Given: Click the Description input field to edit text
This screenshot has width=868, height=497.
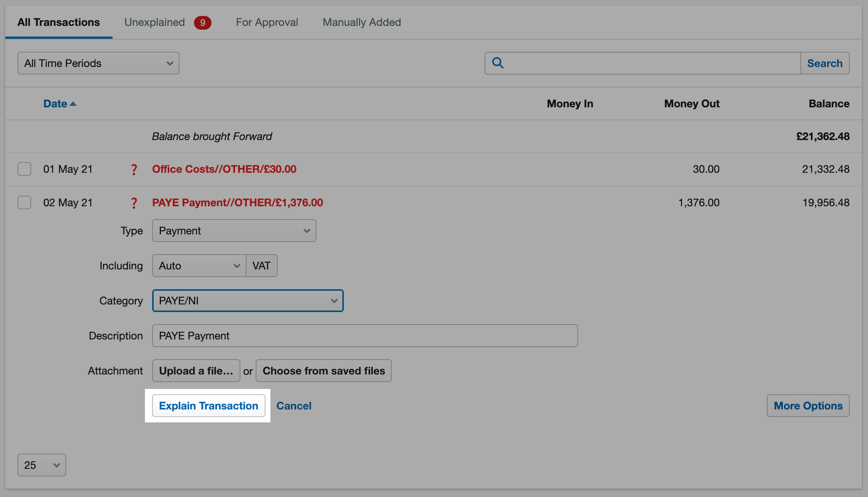Looking at the screenshot, I should click(x=366, y=335).
